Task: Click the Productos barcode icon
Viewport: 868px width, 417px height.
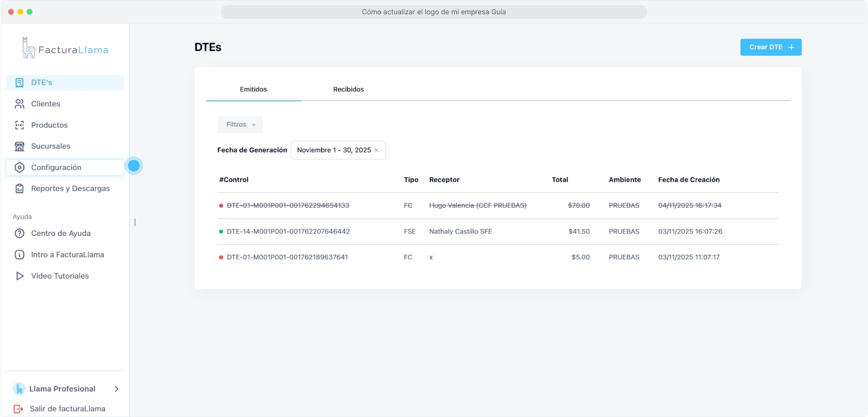Action: click(20, 125)
